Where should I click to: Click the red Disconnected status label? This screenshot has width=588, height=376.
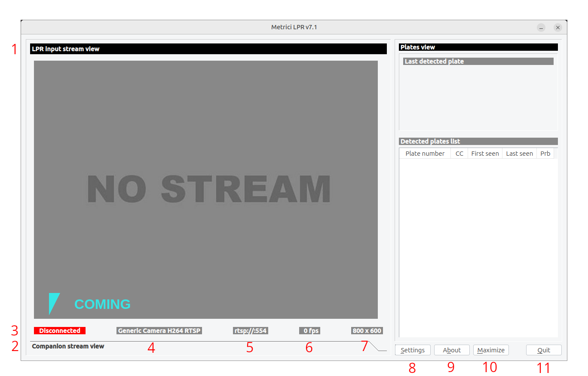click(x=60, y=331)
